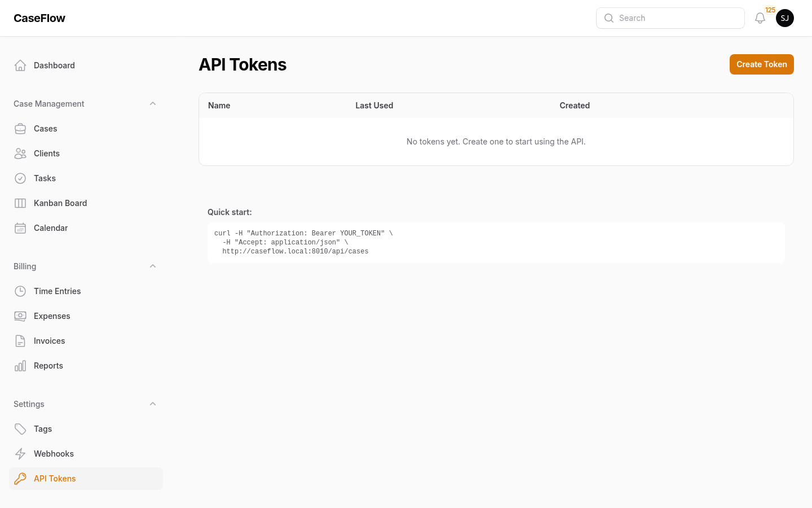Open the notifications bell

760,18
